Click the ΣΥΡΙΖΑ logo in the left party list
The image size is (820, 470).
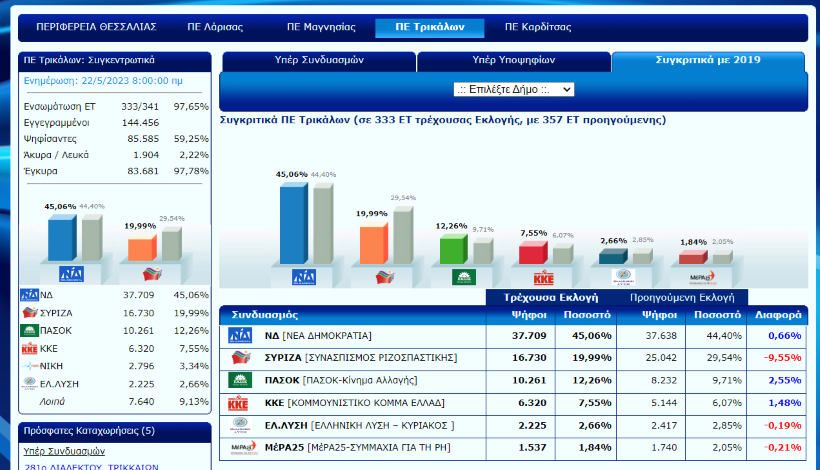coord(30,313)
